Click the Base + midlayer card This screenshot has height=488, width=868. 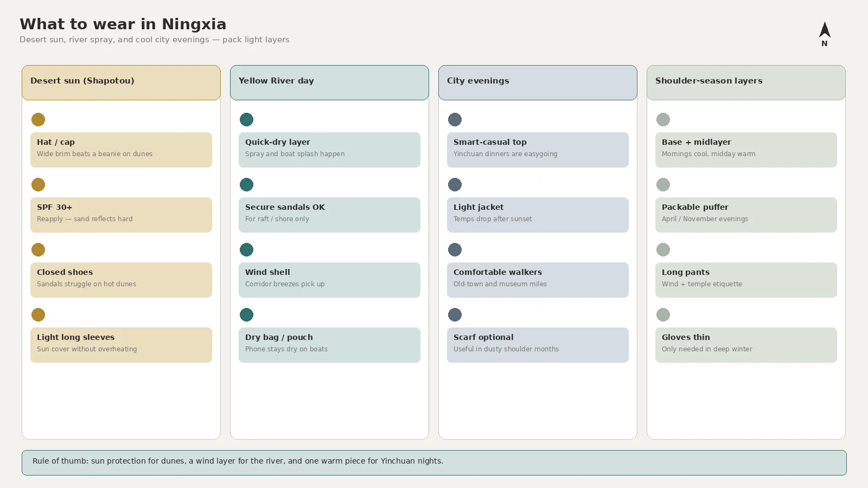pyautogui.click(x=746, y=150)
